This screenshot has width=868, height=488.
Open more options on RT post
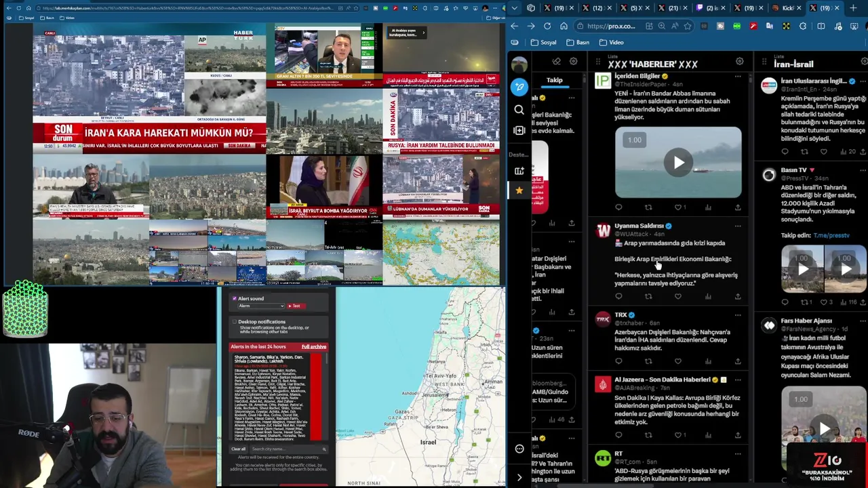pos(738,454)
